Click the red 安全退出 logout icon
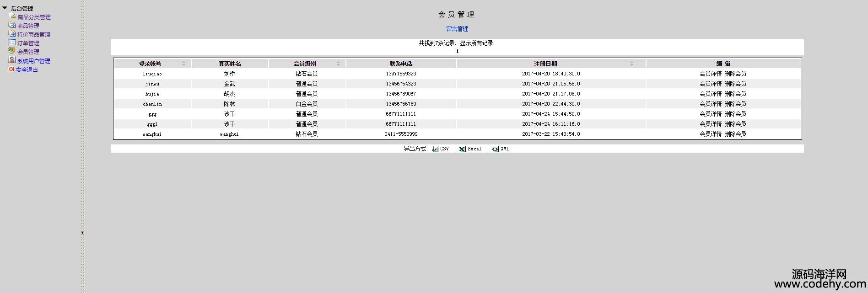Screen dimensions: 868x293 point(11,69)
